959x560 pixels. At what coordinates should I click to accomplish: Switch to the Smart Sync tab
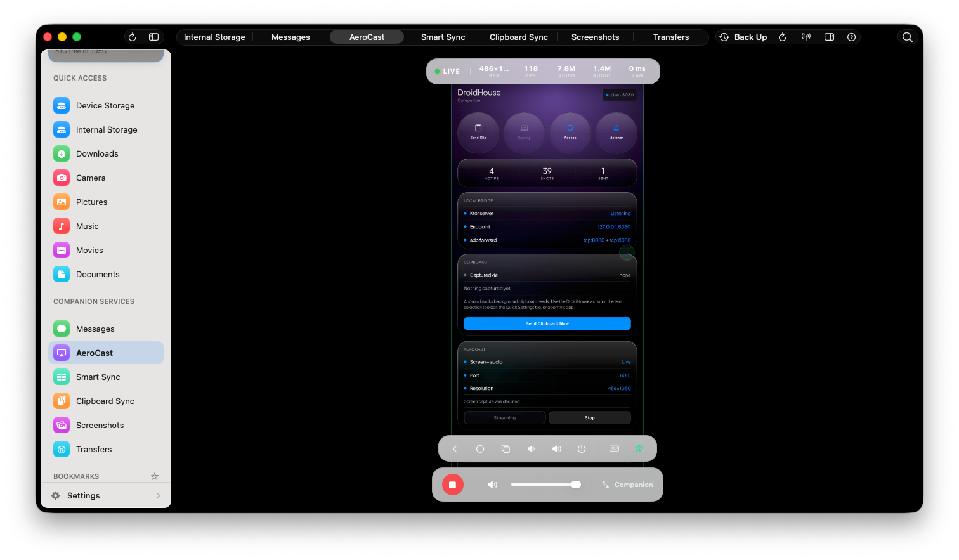click(x=443, y=37)
